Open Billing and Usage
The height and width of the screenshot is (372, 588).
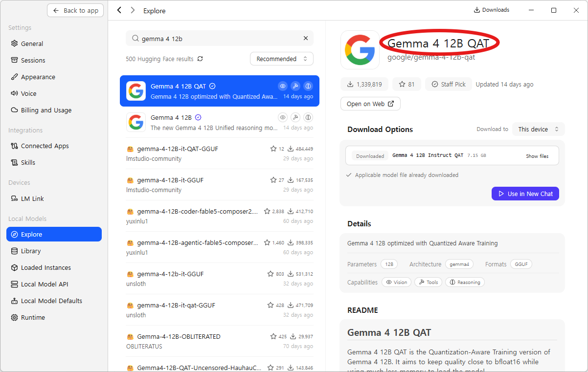[x=54, y=110]
